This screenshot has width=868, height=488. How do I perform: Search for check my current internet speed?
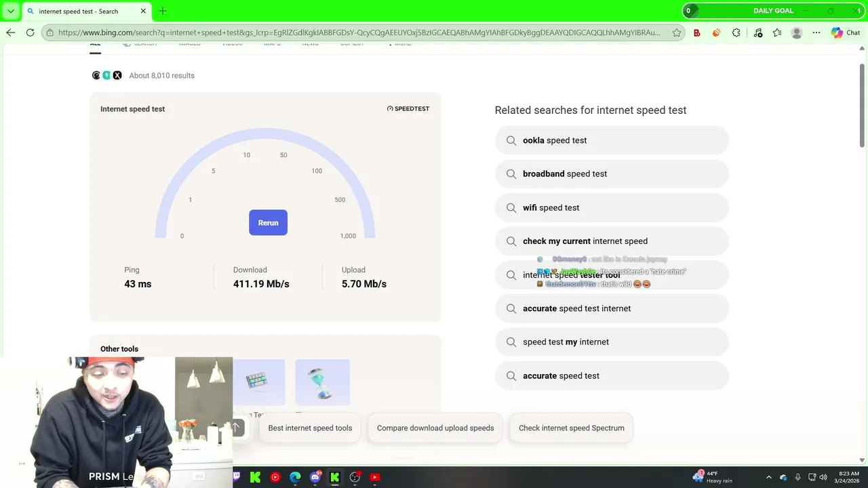(612, 241)
